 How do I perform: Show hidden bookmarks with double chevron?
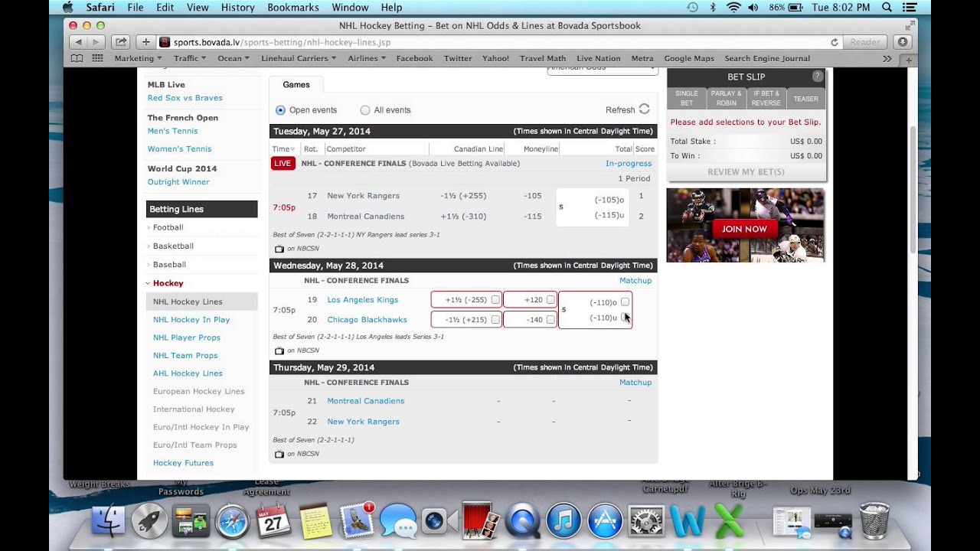click(887, 58)
